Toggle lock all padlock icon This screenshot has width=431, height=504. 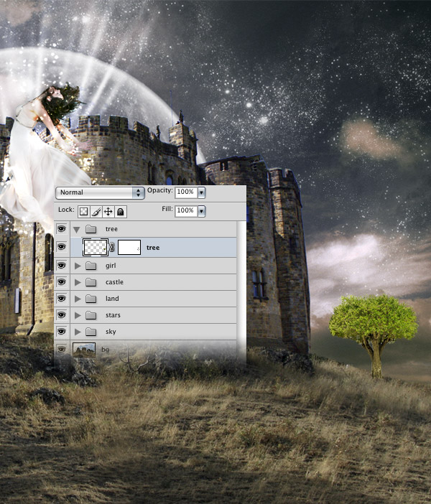pyautogui.click(x=120, y=212)
